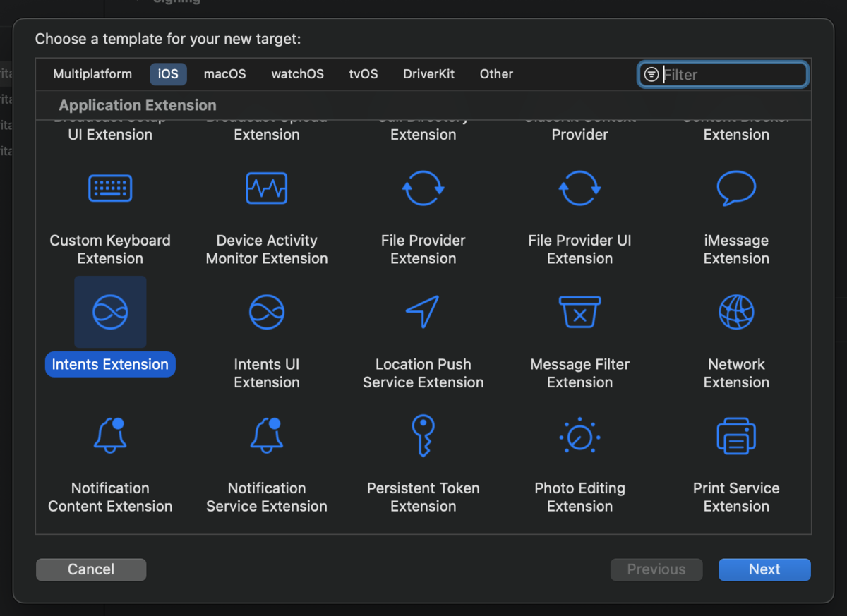Select the File Provider Extension icon
Screen dimensions: 847x616
click(423, 188)
